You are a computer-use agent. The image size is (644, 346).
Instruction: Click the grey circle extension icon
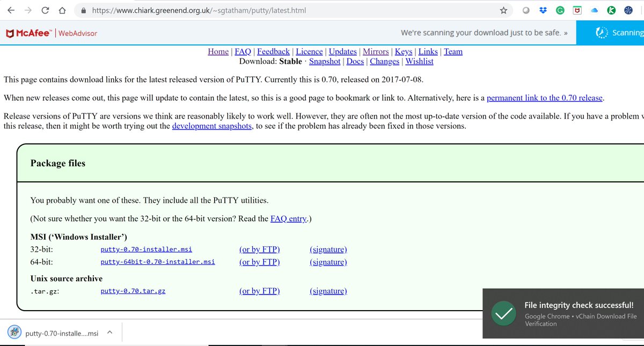click(x=526, y=10)
